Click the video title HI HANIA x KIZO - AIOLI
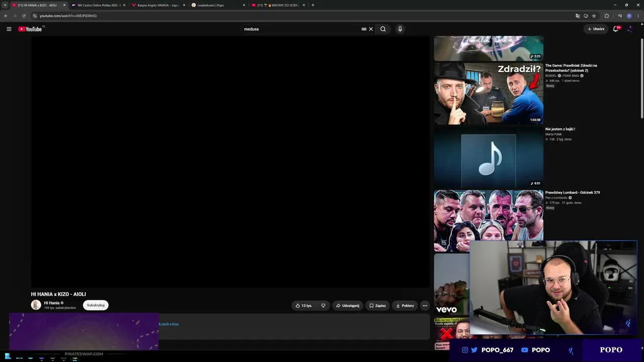644x362 pixels. click(x=58, y=294)
